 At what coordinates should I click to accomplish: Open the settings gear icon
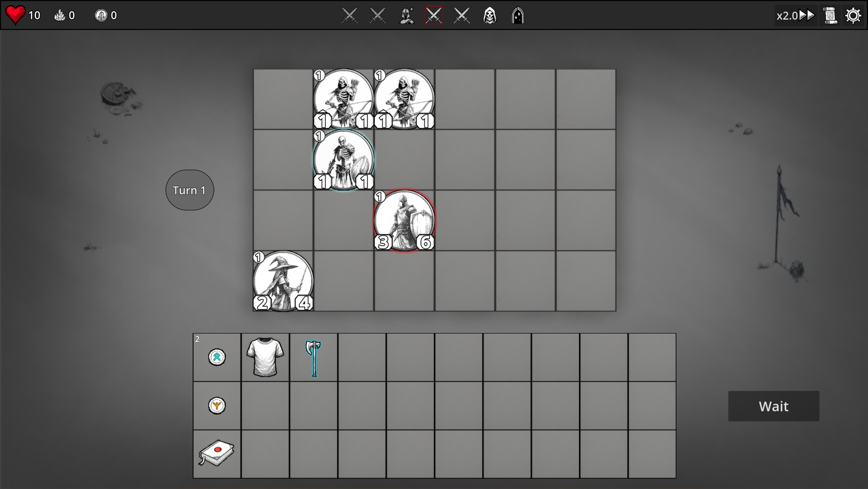pyautogui.click(x=854, y=15)
